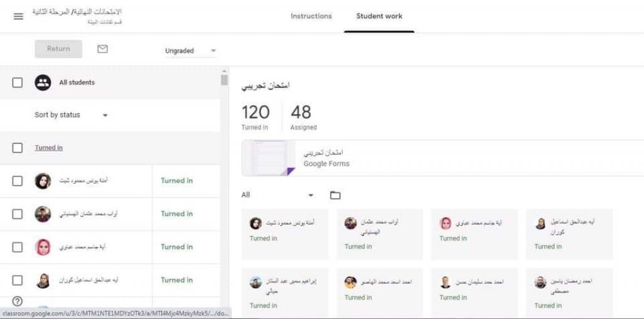Check the All students checkbox
644x319 pixels.
click(18, 82)
